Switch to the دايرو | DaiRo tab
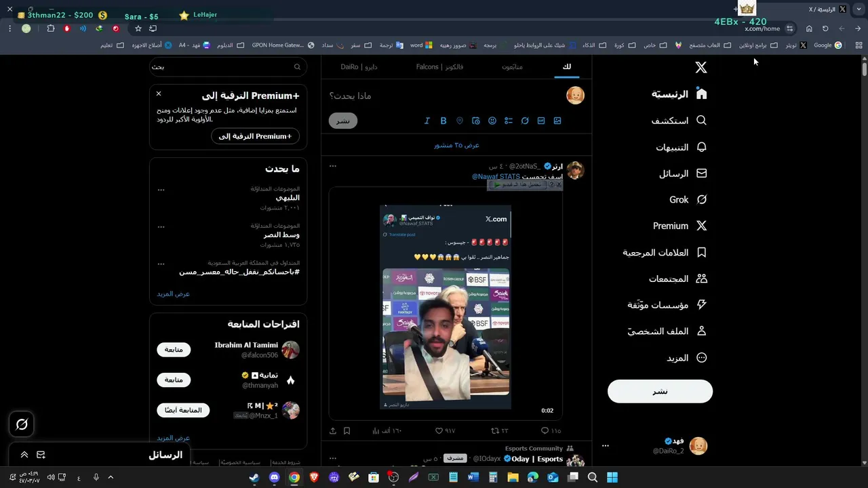The image size is (868, 488). [359, 66]
